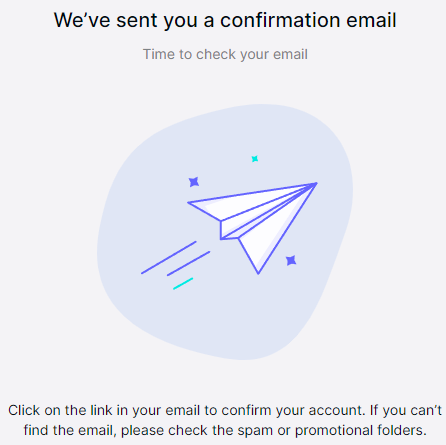Click the airplane's left tail corner
This screenshot has height=445, width=446.
tap(189, 203)
